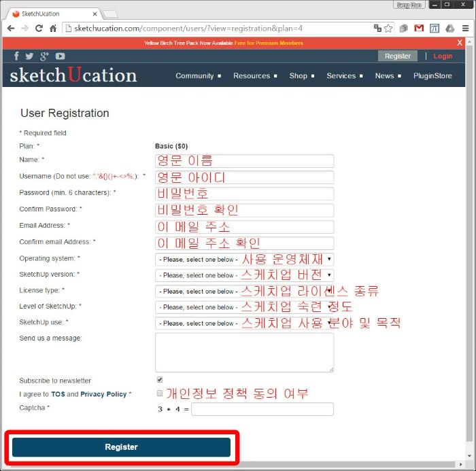Click the Basic ($0) plan text

pyautogui.click(x=171, y=146)
